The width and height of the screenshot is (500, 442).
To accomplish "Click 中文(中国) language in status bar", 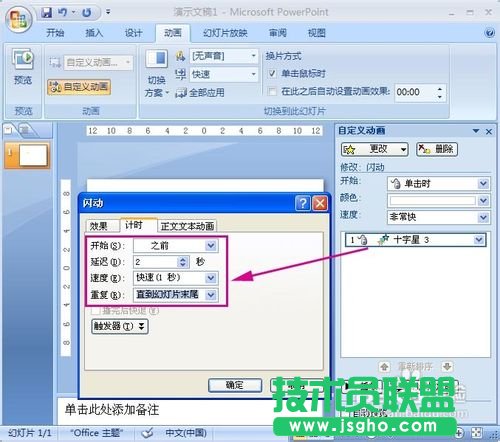I will click(186, 433).
